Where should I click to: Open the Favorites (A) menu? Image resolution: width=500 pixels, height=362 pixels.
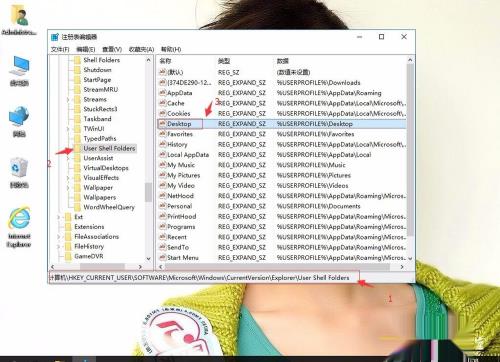coord(141,49)
